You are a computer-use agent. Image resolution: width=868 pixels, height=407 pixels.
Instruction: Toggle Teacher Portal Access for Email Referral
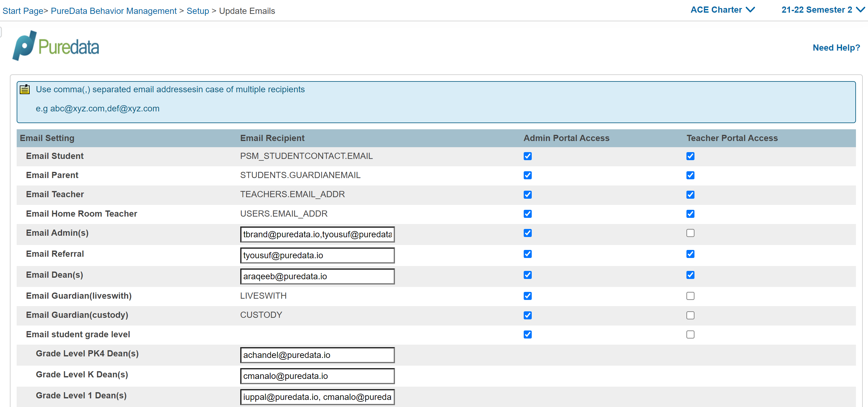coord(690,254)
